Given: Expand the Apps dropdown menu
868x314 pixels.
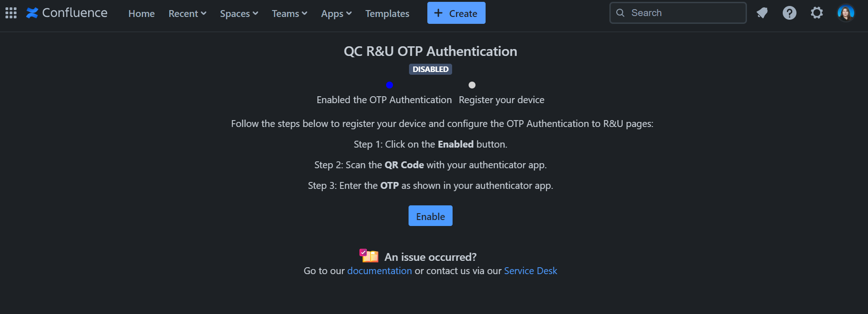Looking at the screenshot, I should [x=336, y=14].
